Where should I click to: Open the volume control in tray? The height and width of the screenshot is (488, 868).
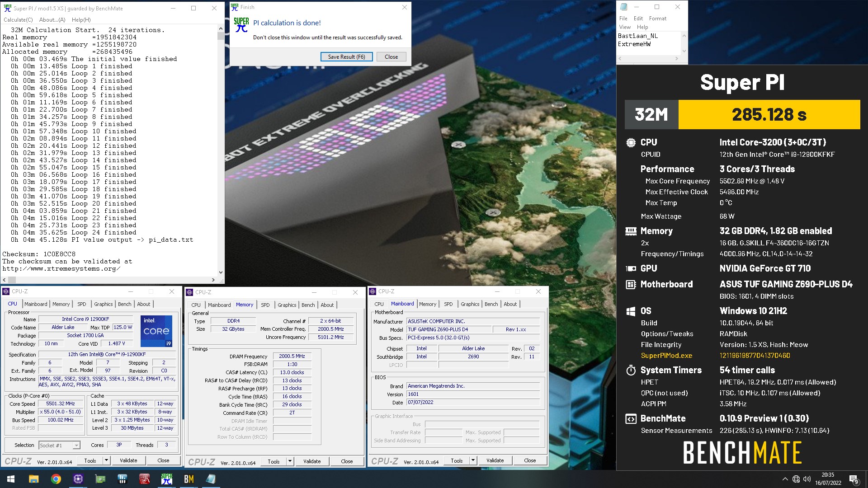point(807,479)
